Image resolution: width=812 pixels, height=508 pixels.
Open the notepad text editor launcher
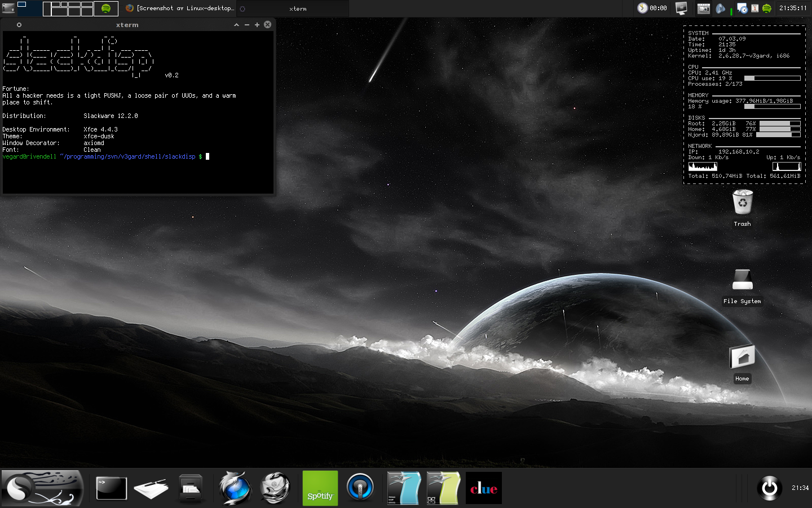coord(151,489)
